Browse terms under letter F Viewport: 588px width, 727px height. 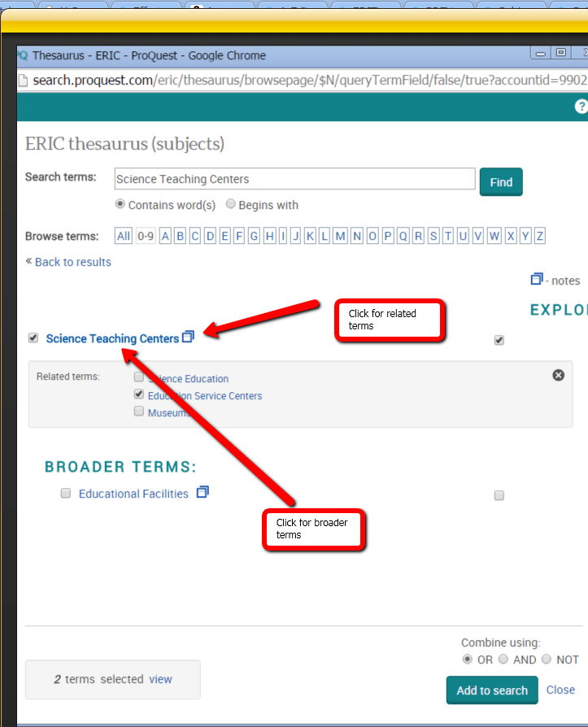239,236
